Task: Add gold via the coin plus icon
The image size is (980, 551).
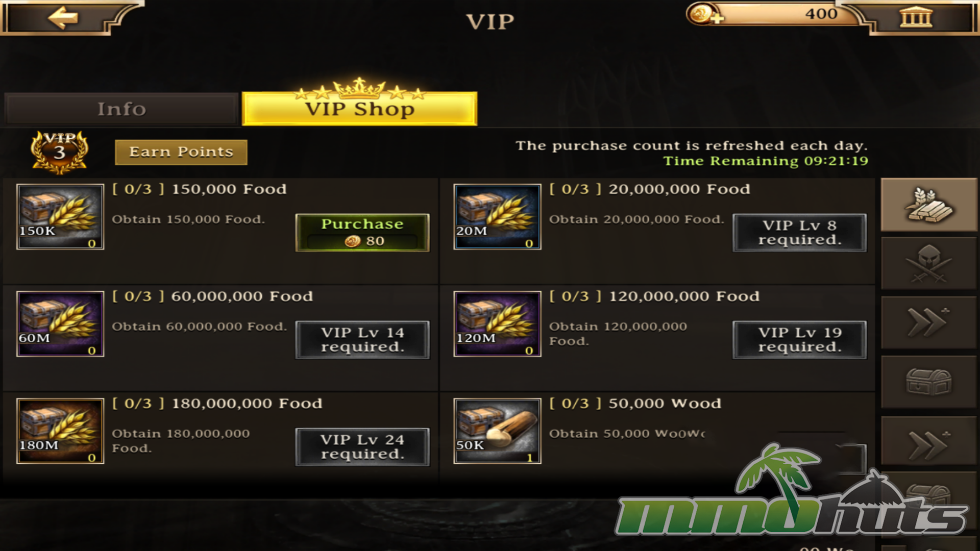Action: pyautogui.click(x=705, y=14)
